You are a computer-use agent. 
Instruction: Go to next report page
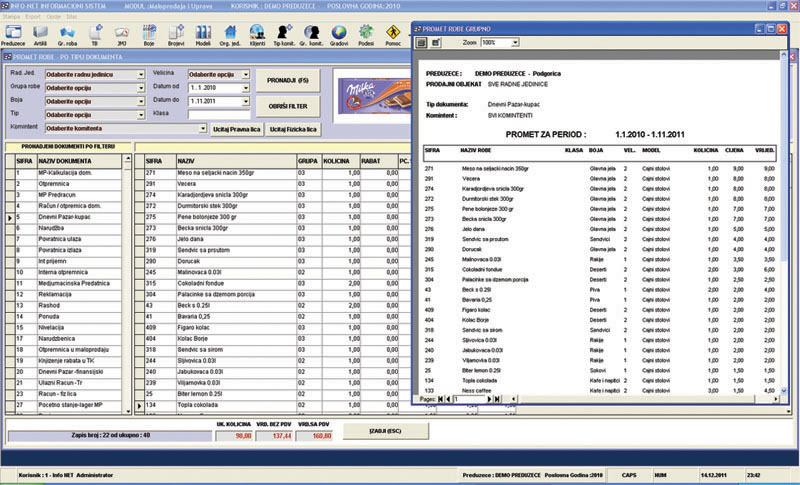coord(489,399)
